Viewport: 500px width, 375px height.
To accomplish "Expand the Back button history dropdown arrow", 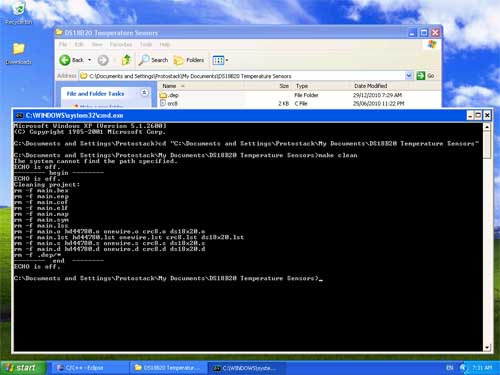I will tap(90, 60).
